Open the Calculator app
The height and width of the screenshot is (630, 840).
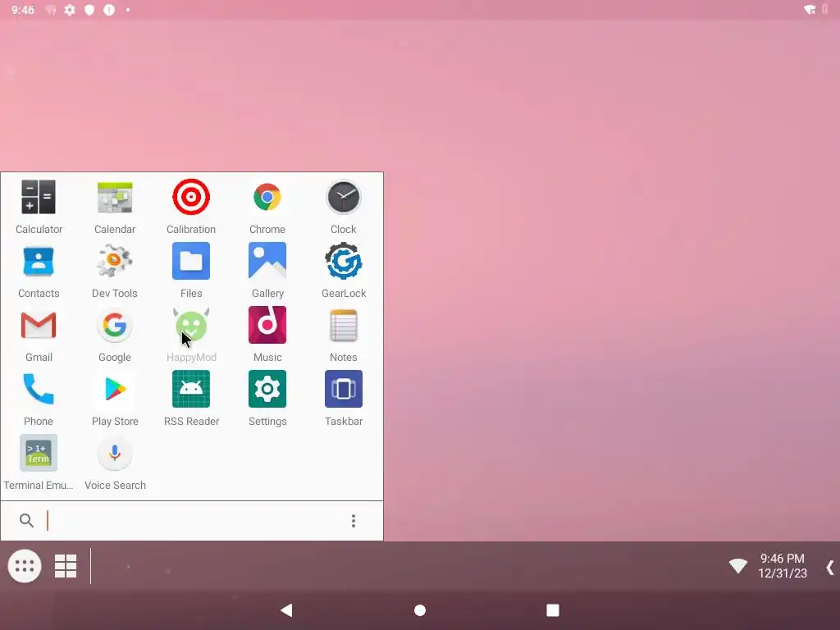pyautogui.click(x=39, y=207)
